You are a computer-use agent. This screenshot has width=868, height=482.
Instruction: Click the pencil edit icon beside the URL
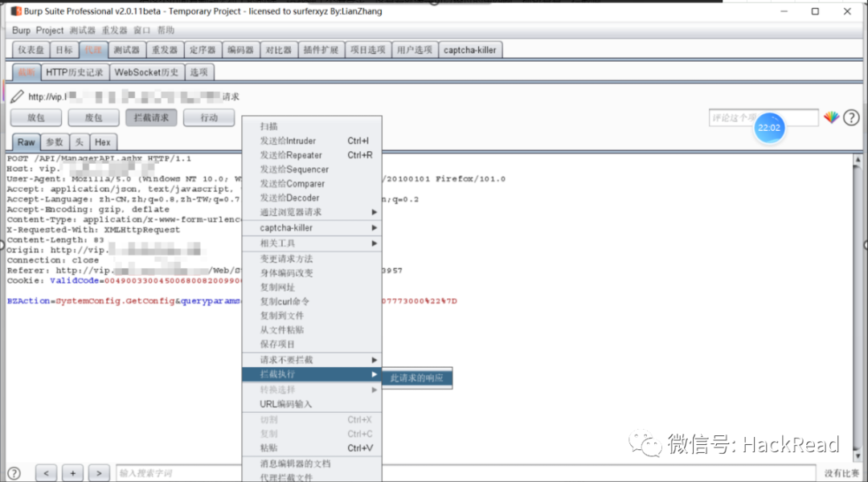(17, 96)
